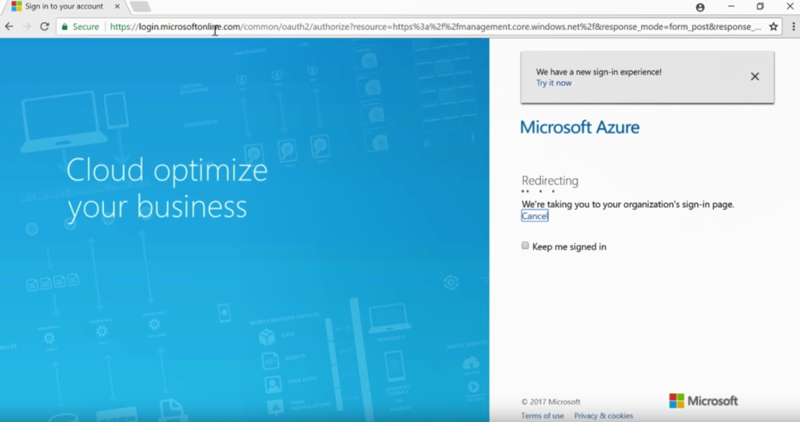Image resolution: width=800 pixels, height=422 pixels.
Task: Cancel the redirect to organization sign-in
Action: coord(535,216)
